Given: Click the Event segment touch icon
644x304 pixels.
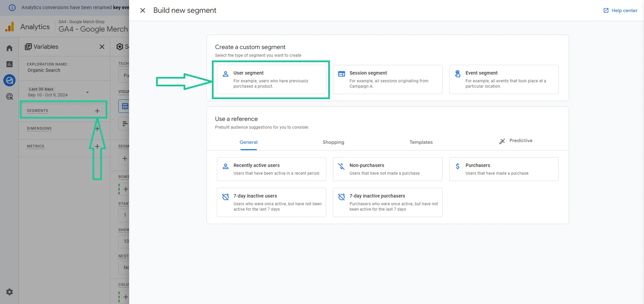Looking at the screenshot, I should click(x=458, y=74).
